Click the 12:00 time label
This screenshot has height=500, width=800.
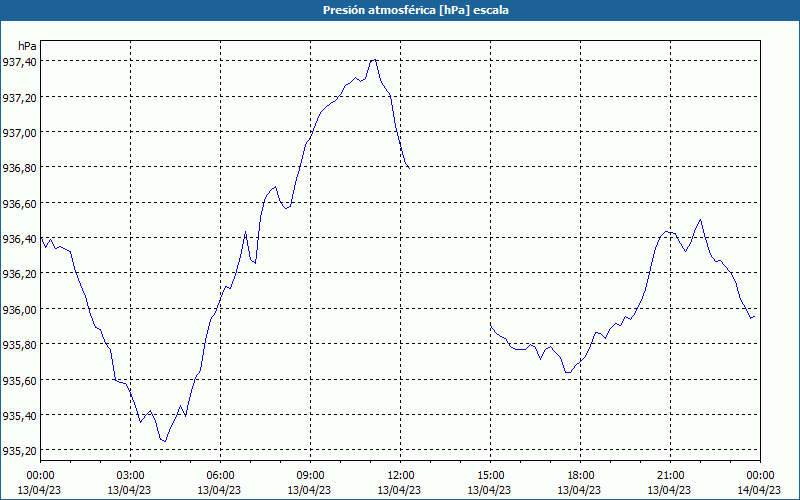(401, 476)
